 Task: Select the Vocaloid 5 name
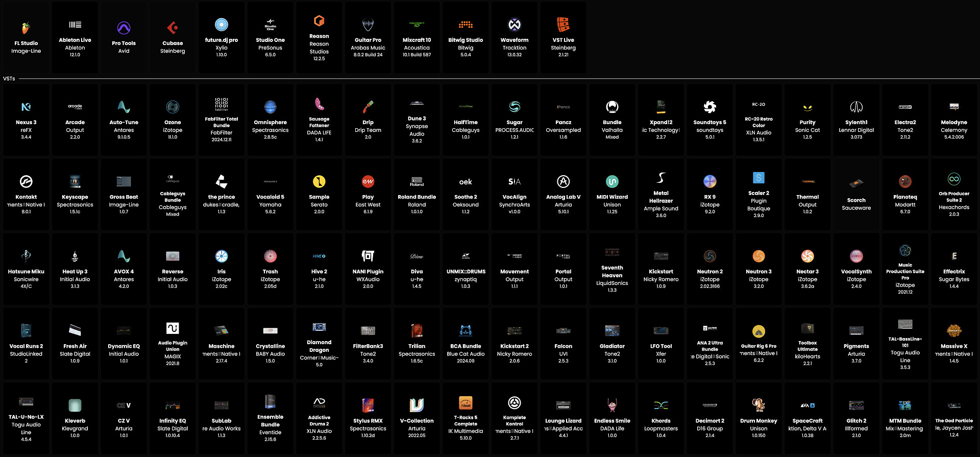coord(271,197)
